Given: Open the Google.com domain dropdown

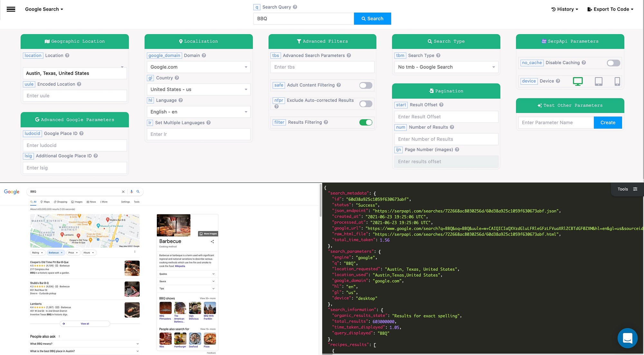Looking at the screenshot, I should (x=198, y=67).
